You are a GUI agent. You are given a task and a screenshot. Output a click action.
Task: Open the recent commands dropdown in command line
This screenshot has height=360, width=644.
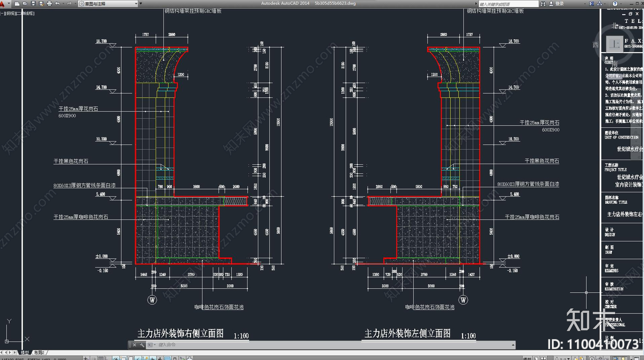point(151,345)
